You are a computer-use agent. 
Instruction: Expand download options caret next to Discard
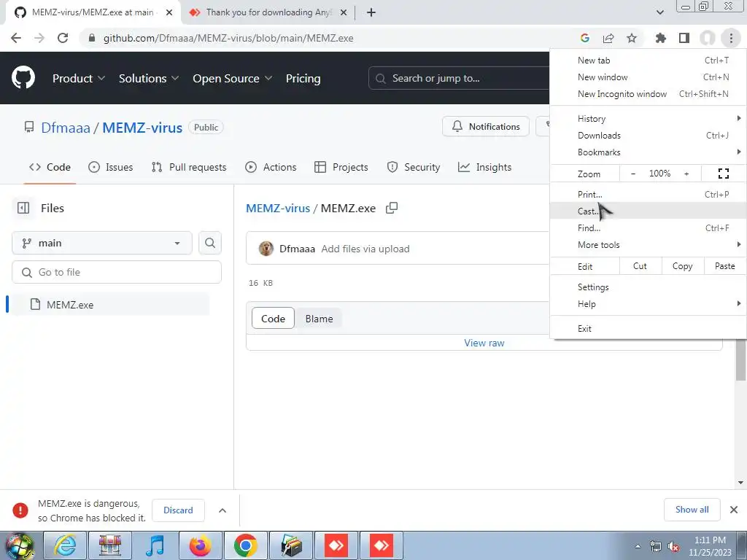pyautogui.click(x=222, y=510)
